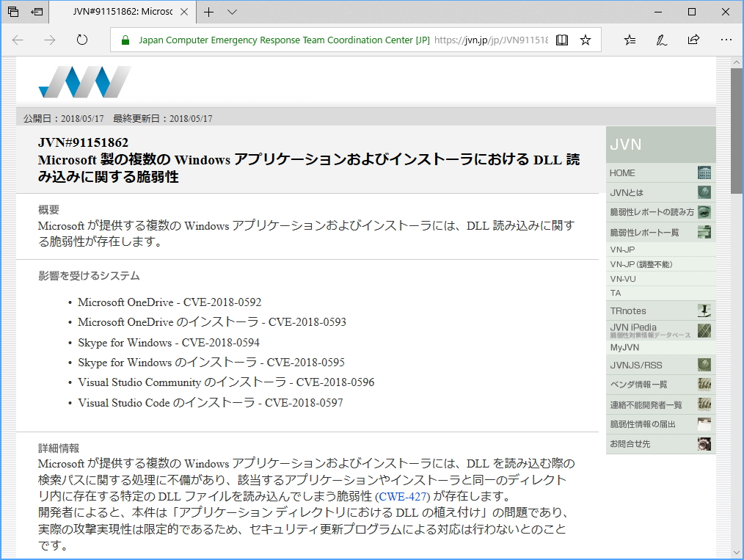This screenshot has width=744, height=560.
Task: Click the Share page icon
Action: click(x=693, y=40)
